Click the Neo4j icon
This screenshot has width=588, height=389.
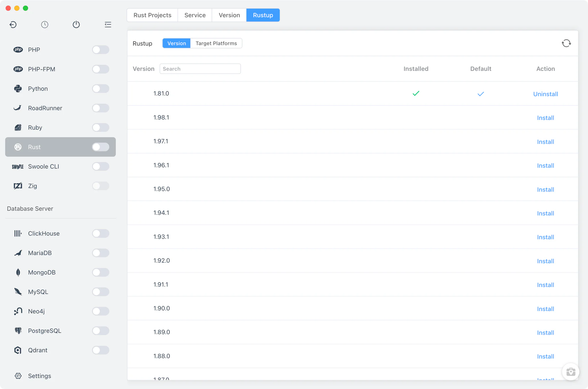(x=18, y=311)
